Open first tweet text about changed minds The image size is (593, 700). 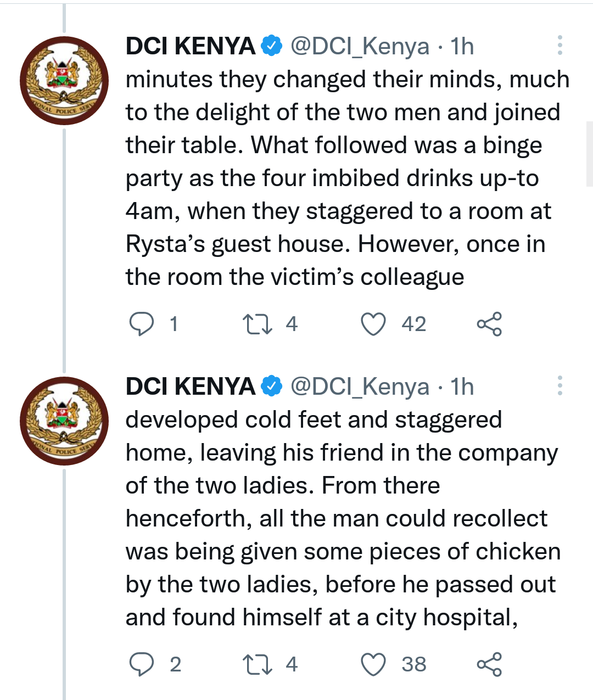(348, 178)
